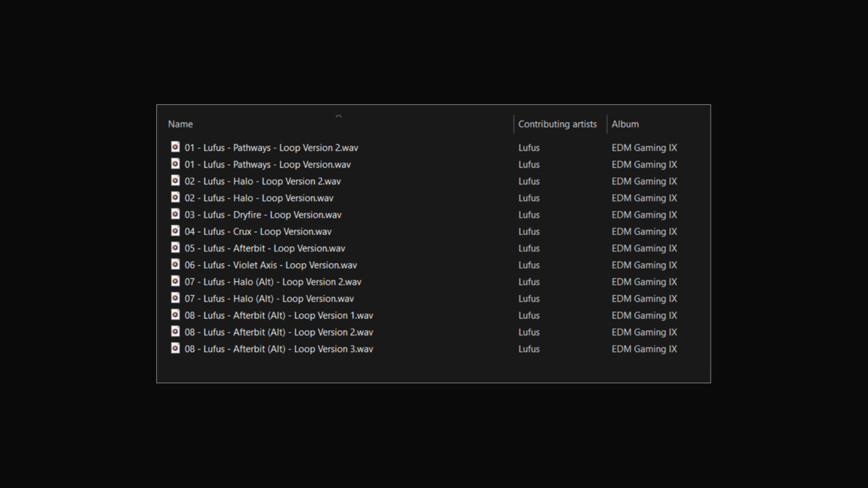The width and height of the screenshot is (868, 488).
Task: Select Afterbit (Alt) - Loop Version 1.wav file
Action: pos(278,315)
